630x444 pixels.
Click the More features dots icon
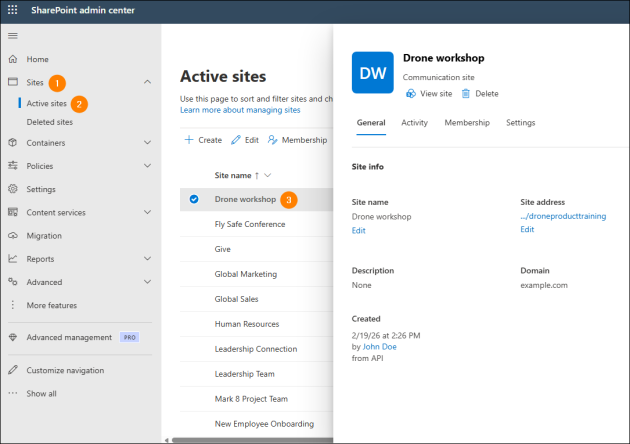[13, 305]
